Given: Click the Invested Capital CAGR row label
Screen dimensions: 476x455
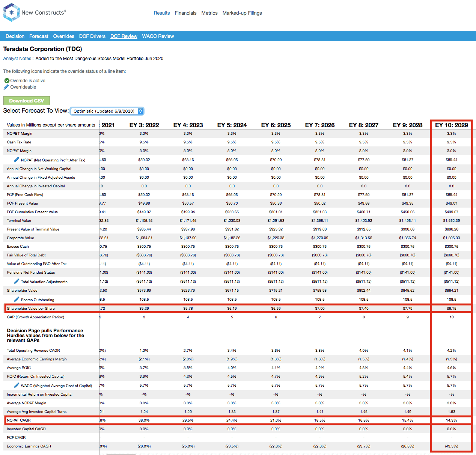Looking at the screenshot, I should tap(26, 429).
